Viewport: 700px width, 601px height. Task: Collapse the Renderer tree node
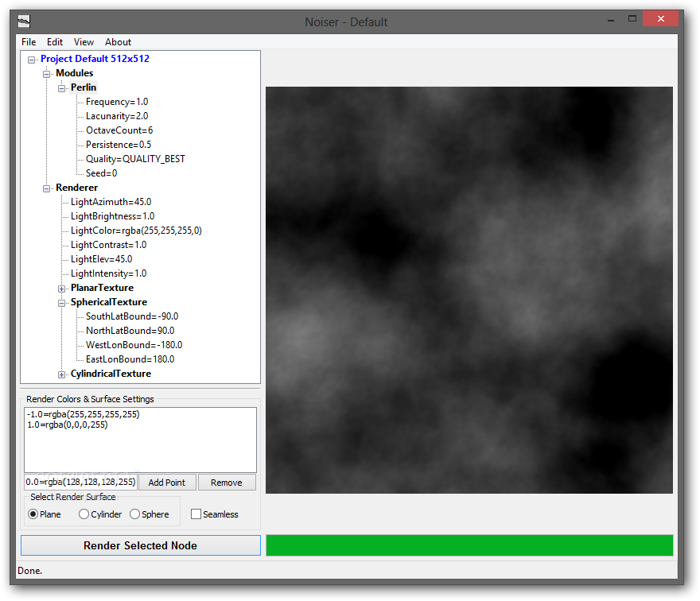(46, 188)
